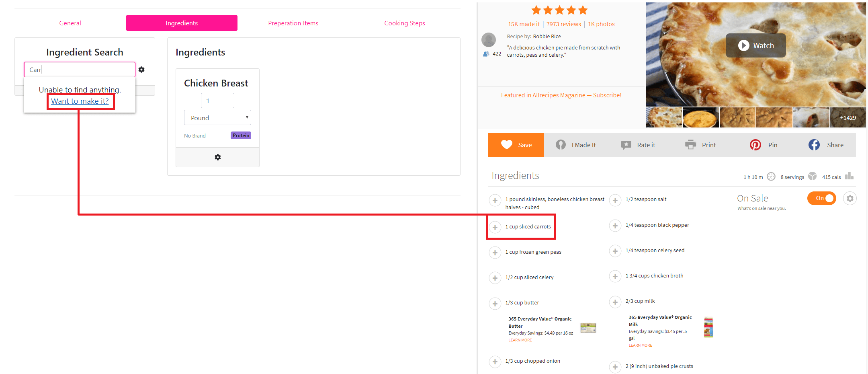Open On Sale settings gear icon
This screenshot has width=868, height=374.
tap(850, 198)
